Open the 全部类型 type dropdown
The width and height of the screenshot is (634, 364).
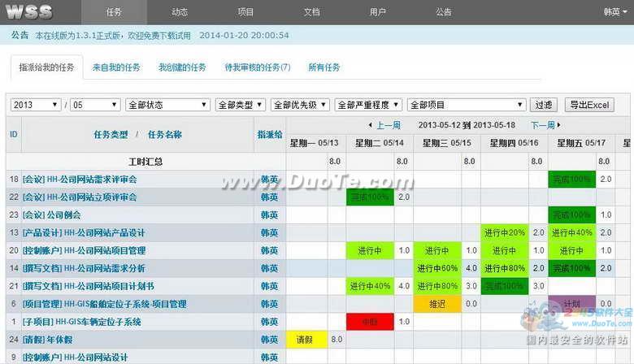241,105
